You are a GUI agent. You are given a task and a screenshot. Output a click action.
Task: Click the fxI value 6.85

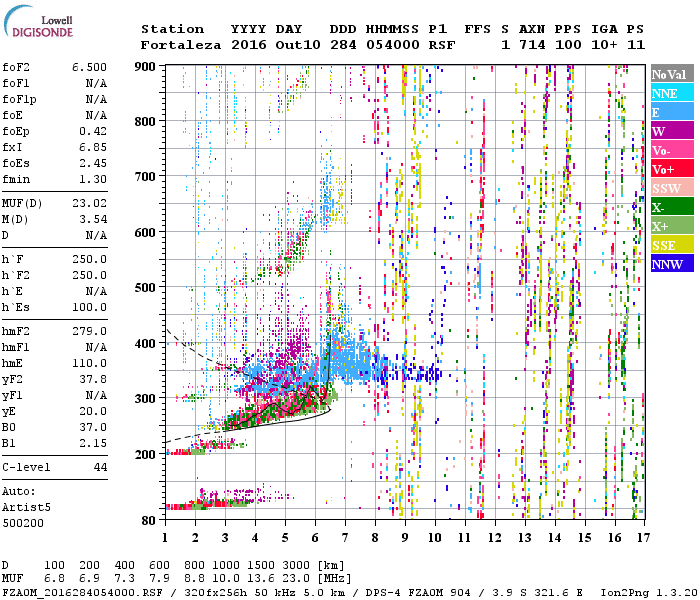[x=93, y=147]
